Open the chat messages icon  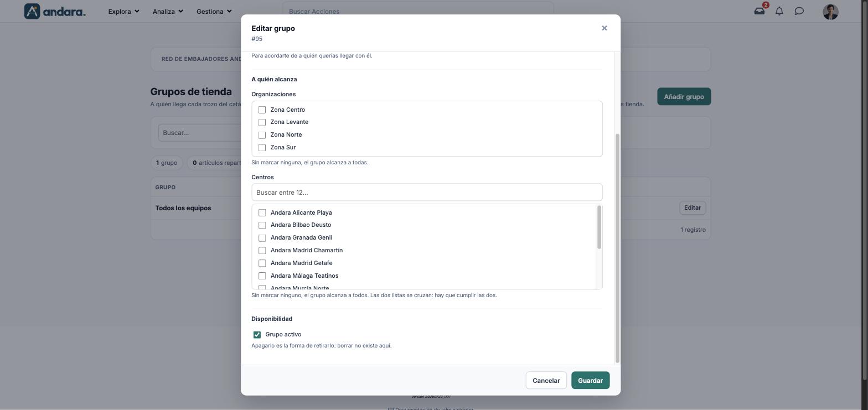pos(799,11)
